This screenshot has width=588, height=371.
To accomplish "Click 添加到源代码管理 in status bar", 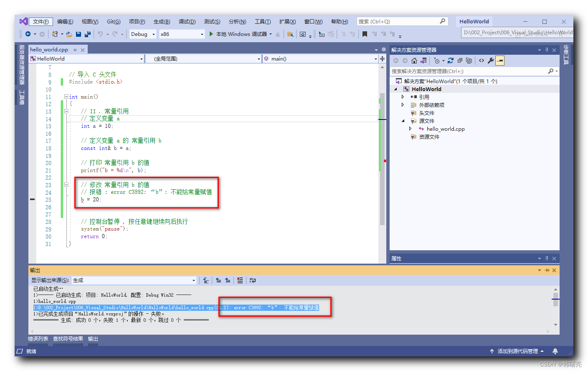I will [x=518, y=351].
